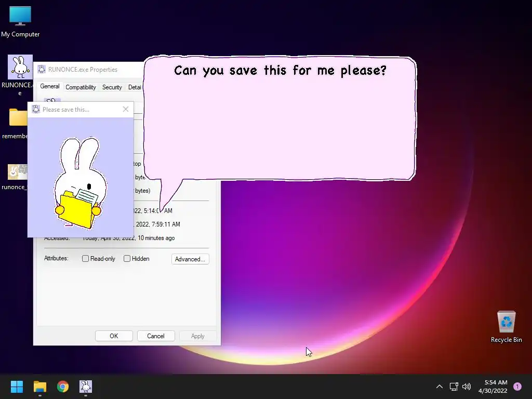Click the 'Attributes:' label
The height and width of the screenshot is (399, 532).
coord(56,258)
